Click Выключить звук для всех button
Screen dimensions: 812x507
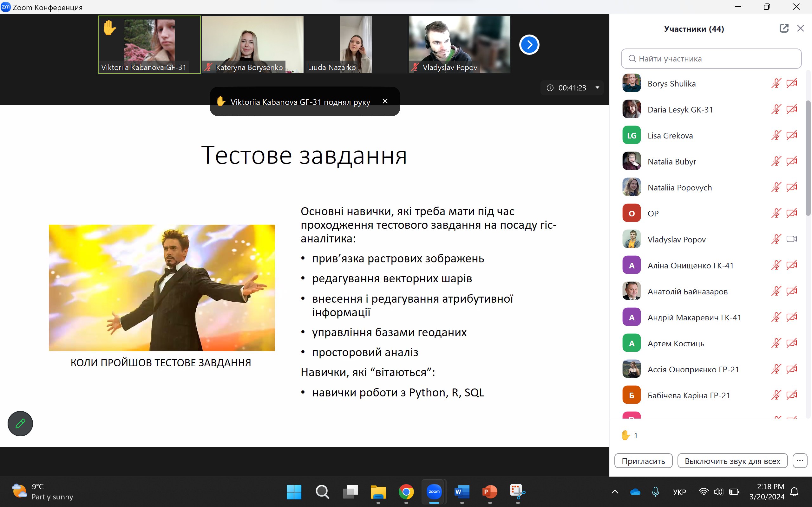[x=732, y=461]
